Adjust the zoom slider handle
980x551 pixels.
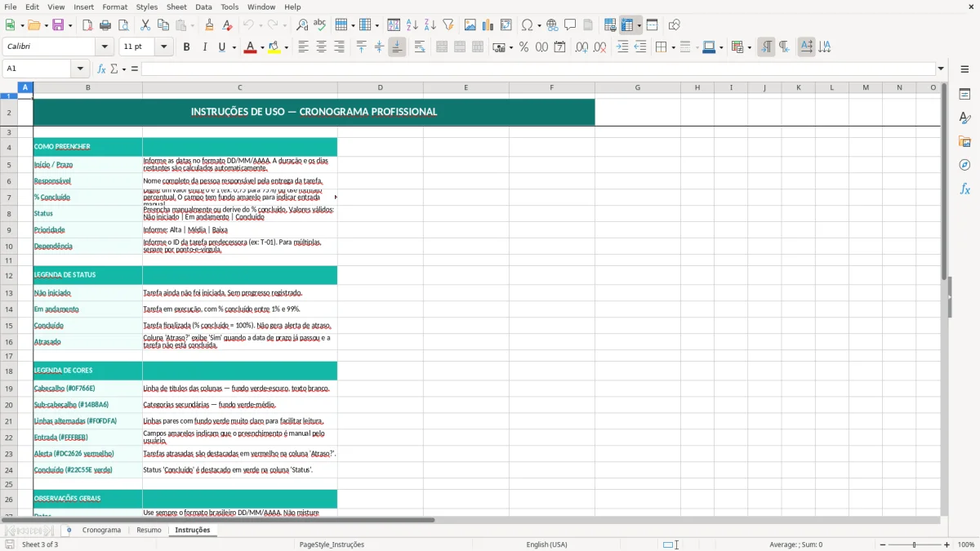915,544
